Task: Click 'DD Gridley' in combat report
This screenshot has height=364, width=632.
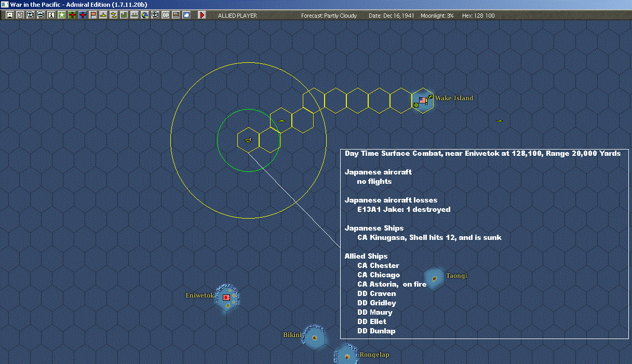Action: 377,303
